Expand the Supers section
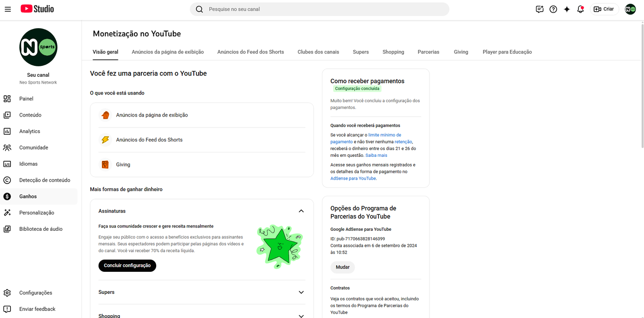Screen dimensions: 644x318 301,292
